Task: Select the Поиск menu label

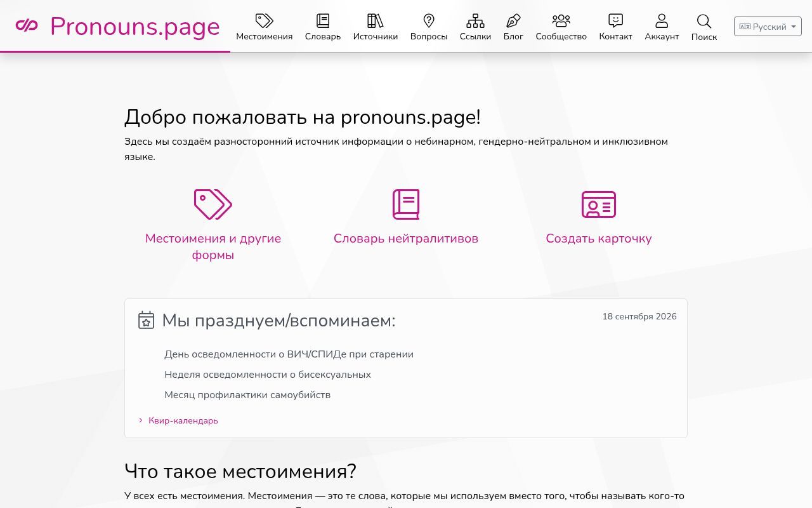Action: pyautogui.click(x=704, y=37)
